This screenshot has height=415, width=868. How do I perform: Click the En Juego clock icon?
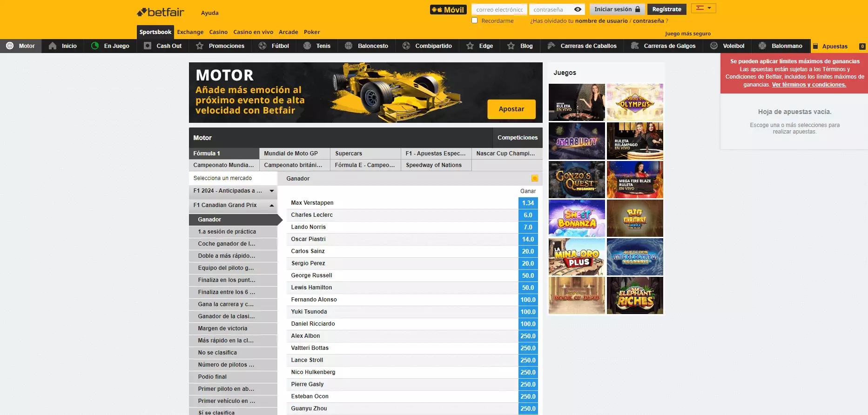pos(95,46)
